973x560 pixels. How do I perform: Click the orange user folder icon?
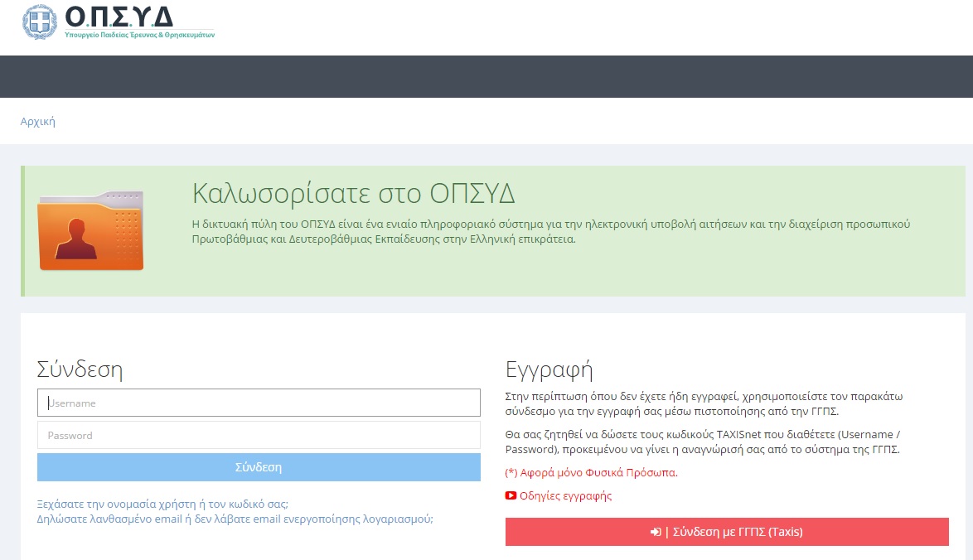click(90, 230)
